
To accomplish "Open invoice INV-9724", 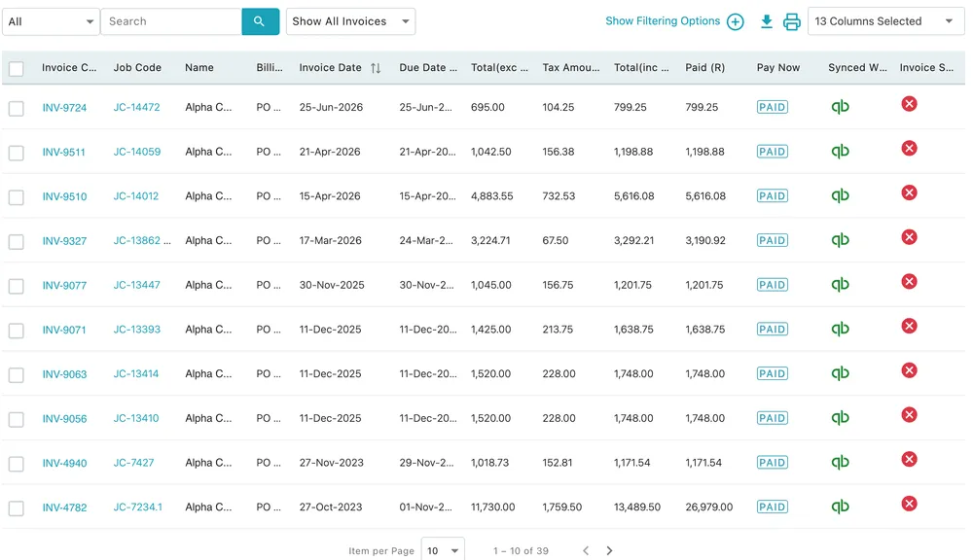I will click(64, 108).
